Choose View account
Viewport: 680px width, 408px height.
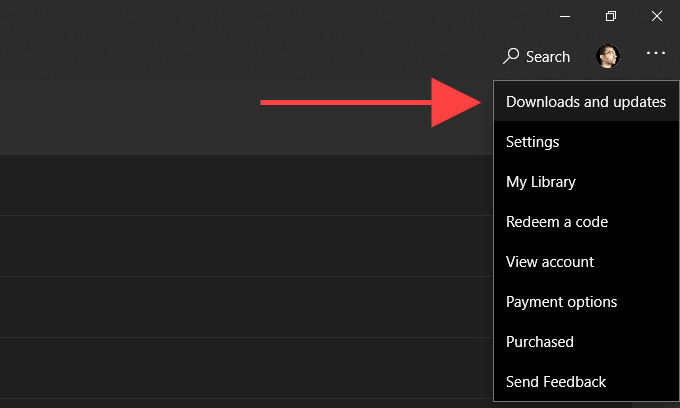(549, 262)
